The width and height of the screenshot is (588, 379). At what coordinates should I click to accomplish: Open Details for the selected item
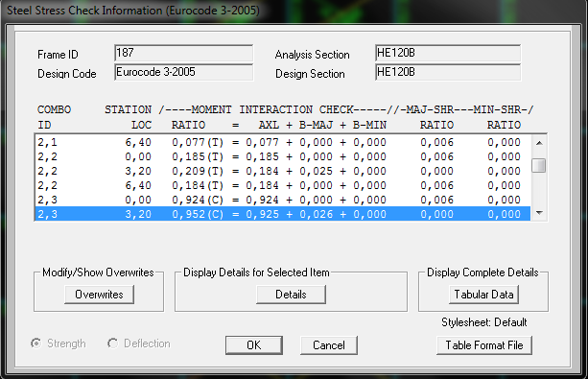(291, 295)
